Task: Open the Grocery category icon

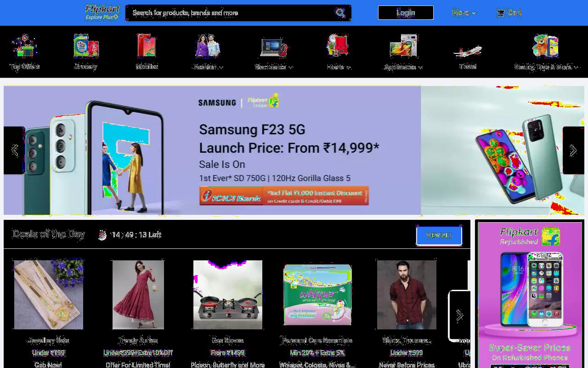Action: pos(86,46)
